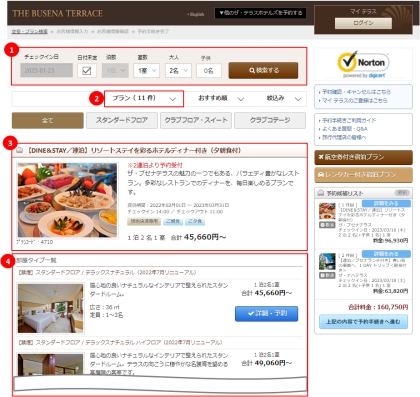Click the ご朝食 breakfast tag

173,221
